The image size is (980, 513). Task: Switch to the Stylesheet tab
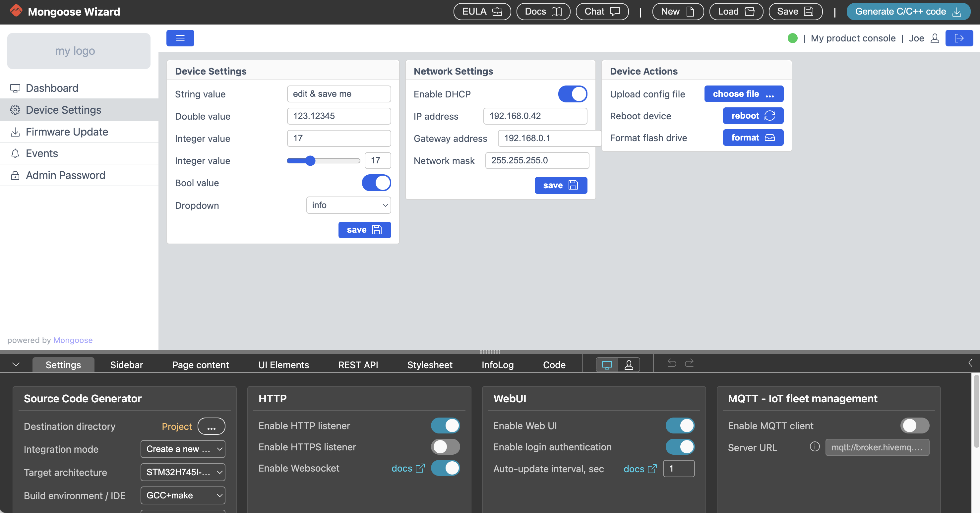pyautogui.click(x=430, y=365)
